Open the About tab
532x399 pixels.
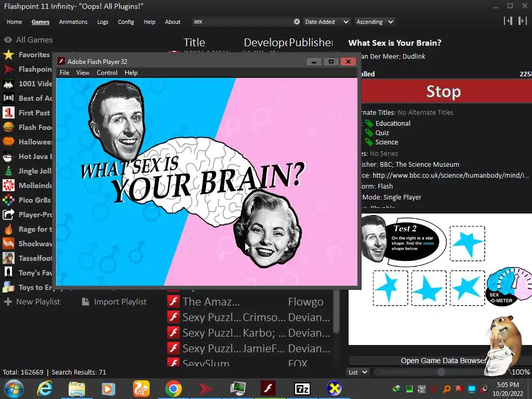[x=172, y=22]
